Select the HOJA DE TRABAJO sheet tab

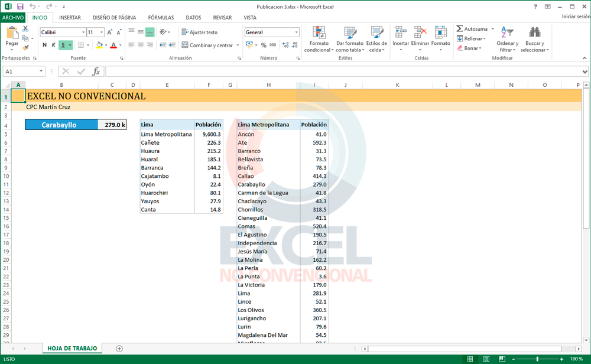72,349
